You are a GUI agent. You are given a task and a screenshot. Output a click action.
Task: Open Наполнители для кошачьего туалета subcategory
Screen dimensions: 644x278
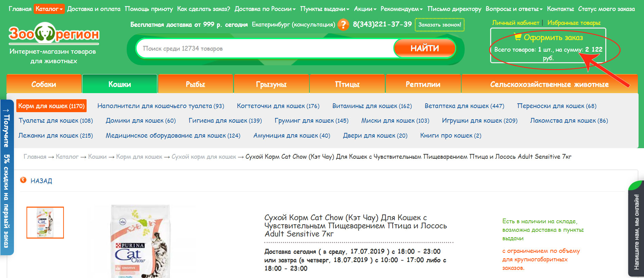[x=161, y=106]
